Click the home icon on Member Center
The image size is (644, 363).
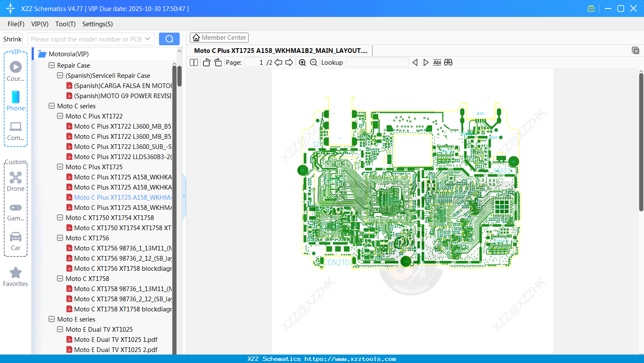196,38
